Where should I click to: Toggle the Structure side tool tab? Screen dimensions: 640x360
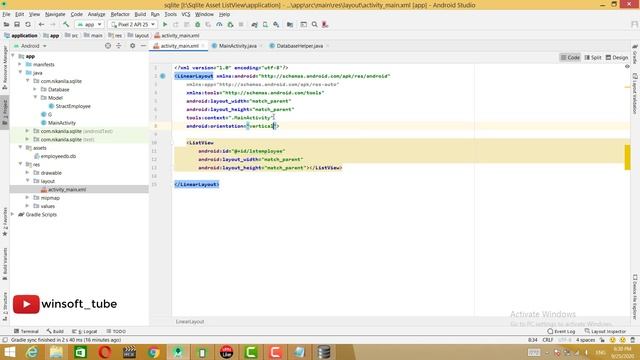(5, 306)
